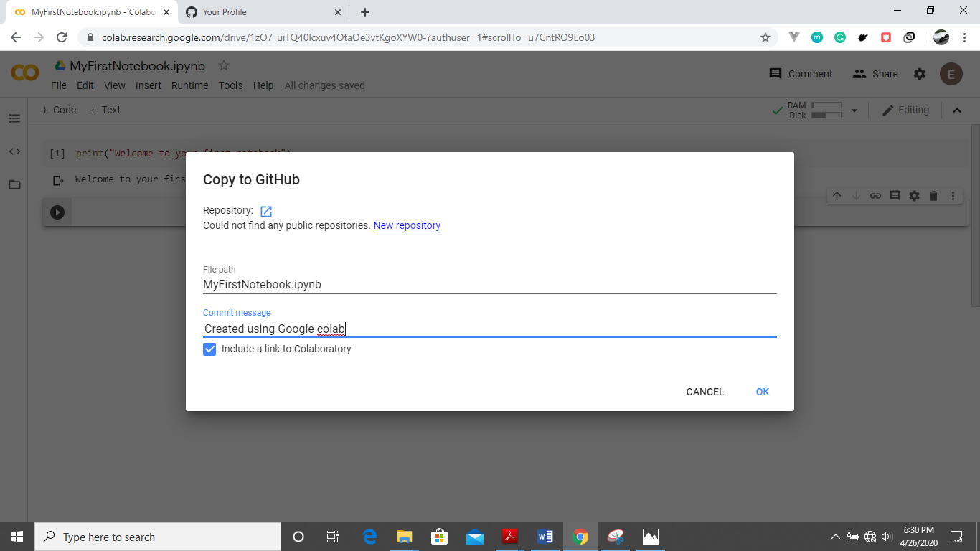Image resolution: width=980 pixels, height=551 pixels.
Task: Add comment to cell icon
Action: 895,196
